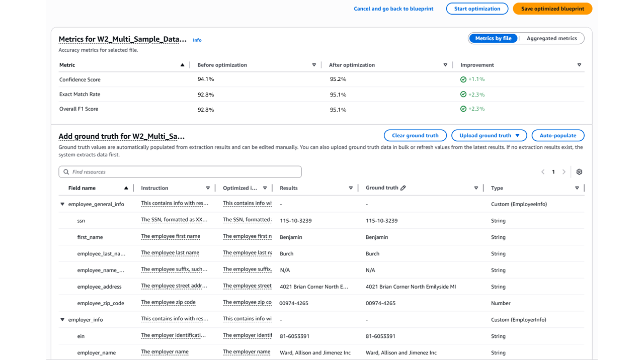This screenshot has height=362, width=644.
Task: Collapse the employee_general_info group
Action: coord(62,204)
